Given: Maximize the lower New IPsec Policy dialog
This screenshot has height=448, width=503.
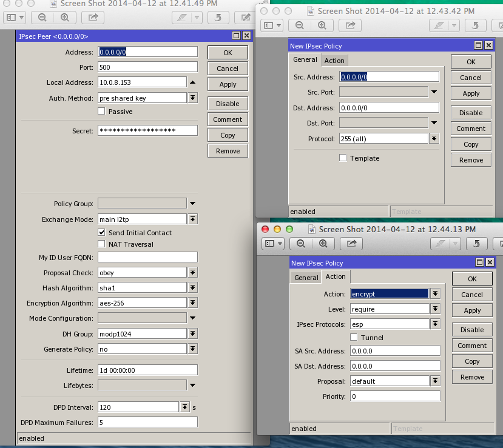Looking at the screenshot, I should click(x=479, y=262).
